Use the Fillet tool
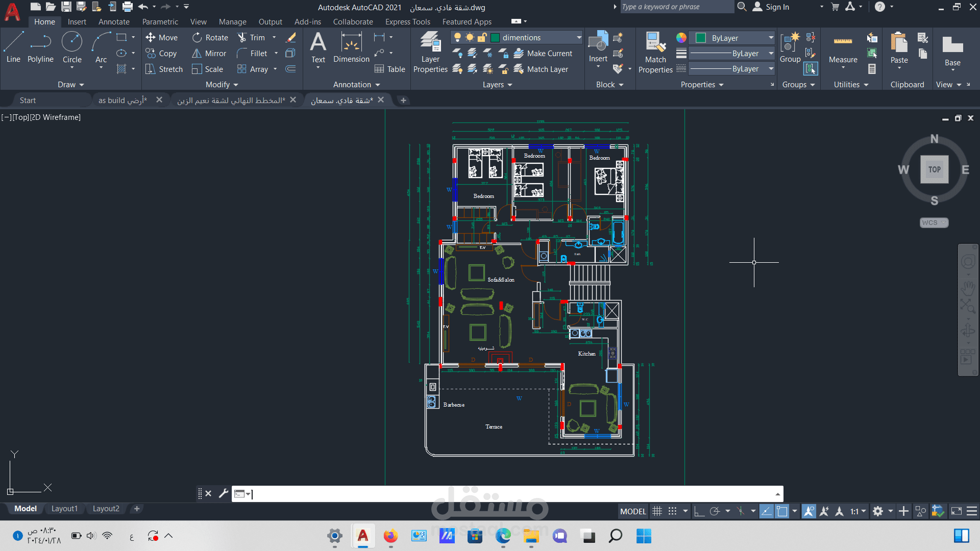Viewport: 980px width, 551px height. [252, 53]
